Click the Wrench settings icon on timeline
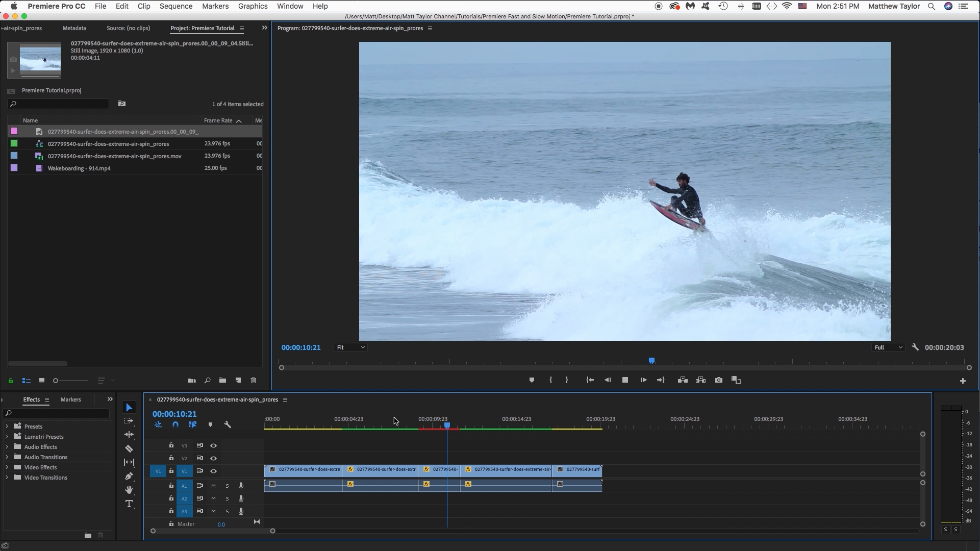This screenshot has height=551, width=980. click(227, 424)
